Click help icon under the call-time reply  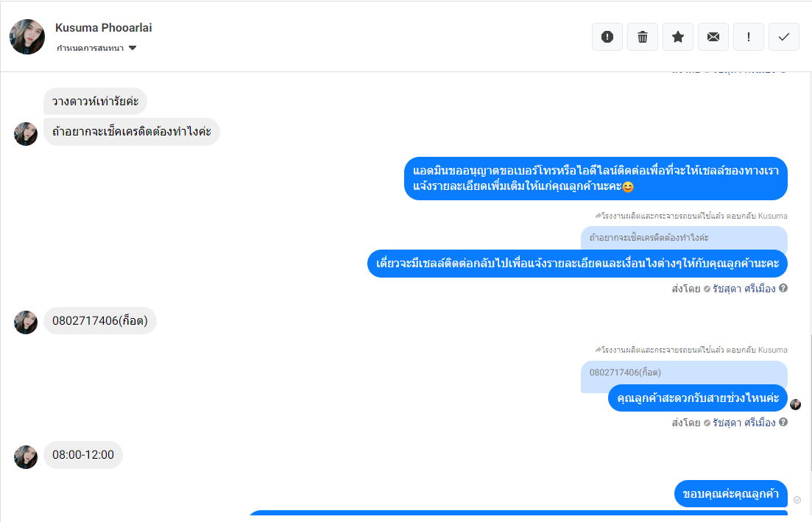click(x=783, y=422)
